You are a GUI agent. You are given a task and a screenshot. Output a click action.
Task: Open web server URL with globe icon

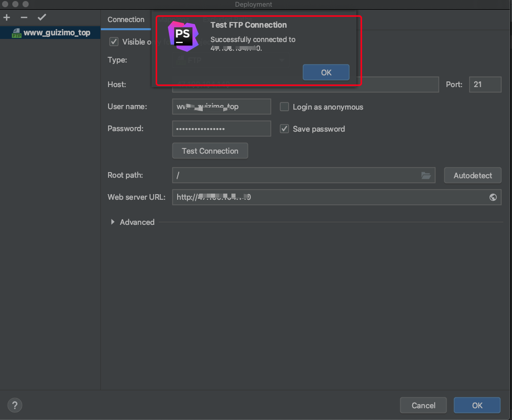tap(493, 197)
